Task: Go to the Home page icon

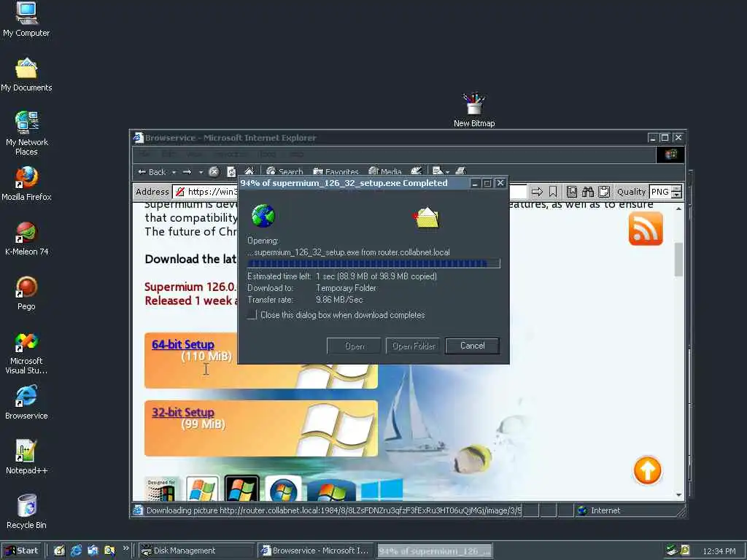Action: click(x=249, y=171)
